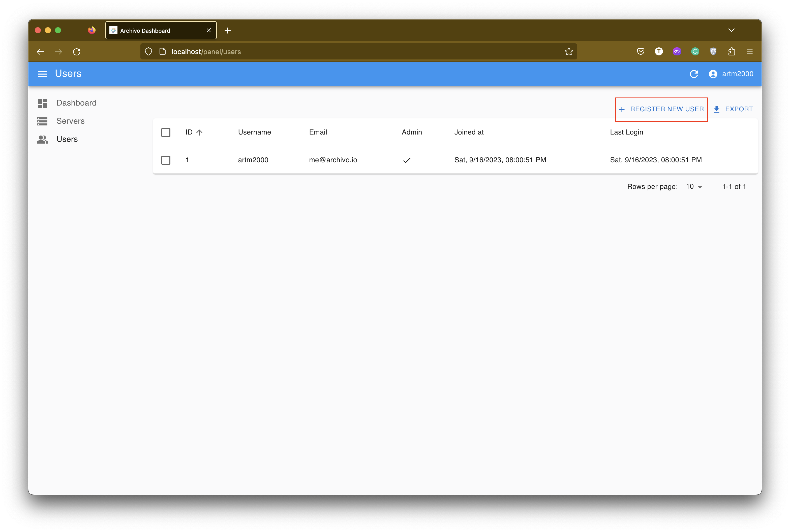Screen dimensions: 790x532
Task: Click the Firefox logo icon
Action: [91, 30]
